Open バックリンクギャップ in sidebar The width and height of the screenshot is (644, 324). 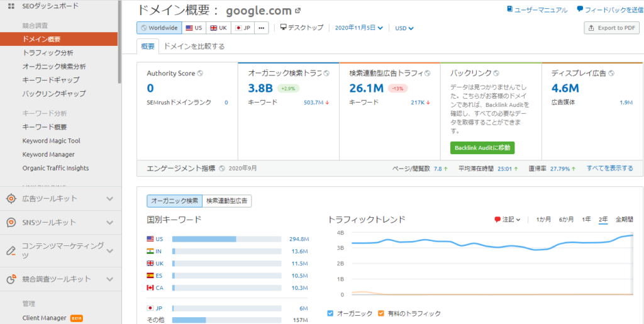pos(54,93)
